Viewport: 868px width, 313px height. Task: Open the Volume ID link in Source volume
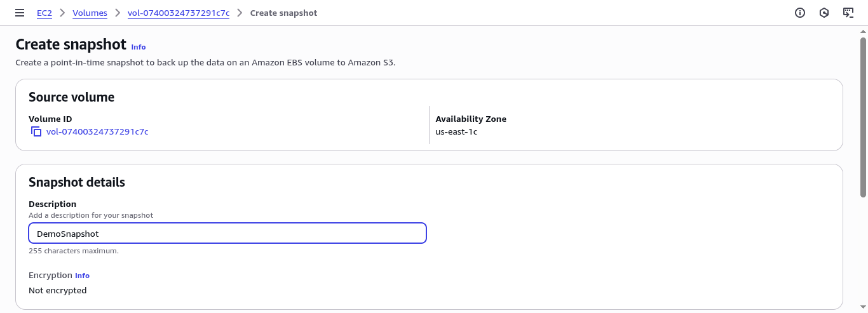click(x=97, y=131)
